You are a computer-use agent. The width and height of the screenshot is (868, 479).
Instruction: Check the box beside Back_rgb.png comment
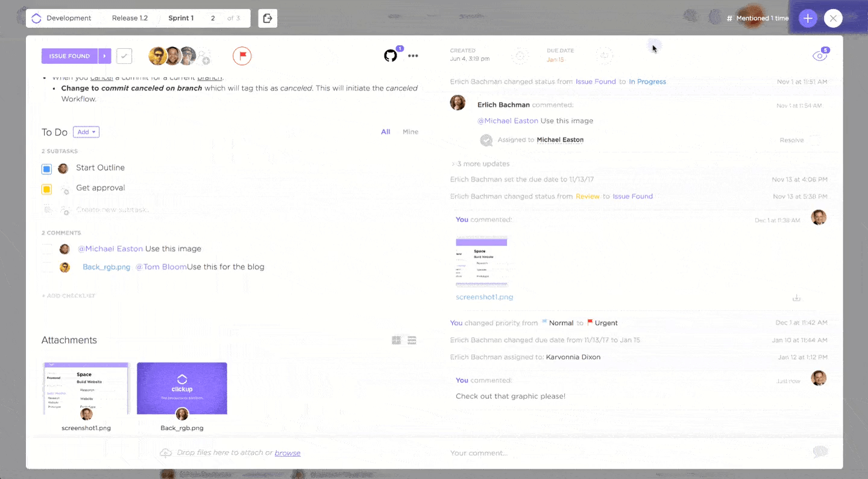pyautogui.click(x=47, y=267)
